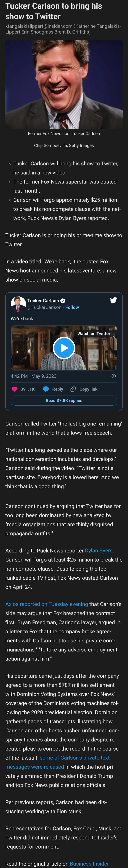Click Tucker Carlson's profile avatar
128x868 pixels.
point(16,303)
